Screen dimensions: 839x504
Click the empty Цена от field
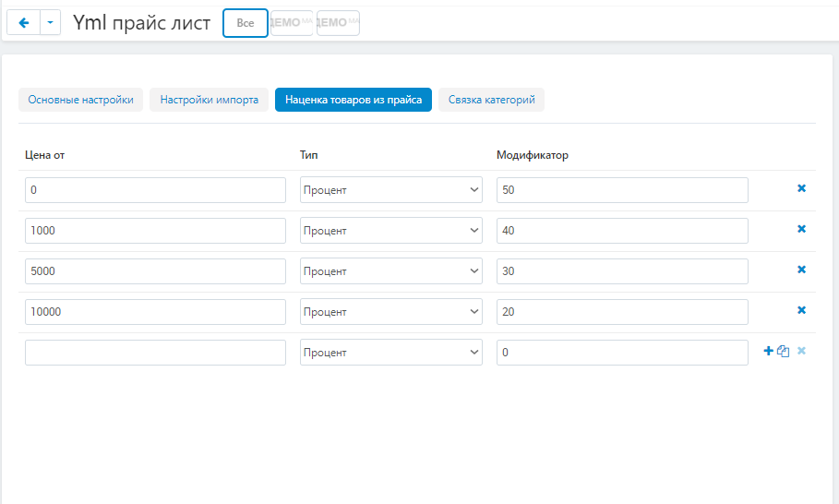(155, 353)
